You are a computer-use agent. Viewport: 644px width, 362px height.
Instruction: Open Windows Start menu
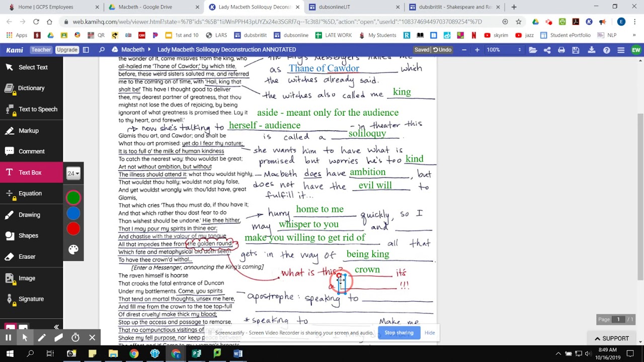pyautogui.click(x=10, y=354)
